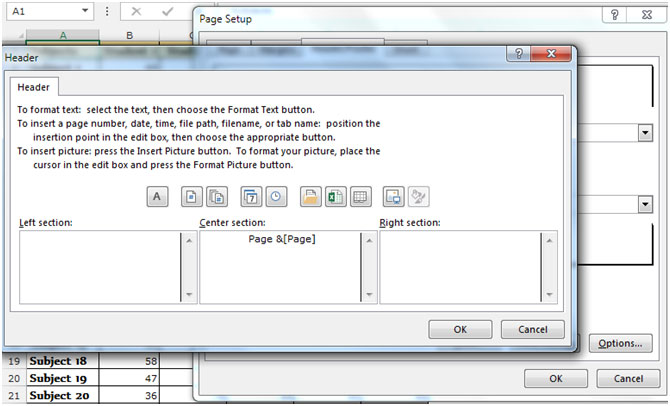The image size is (670, 406).
Task: Confirm Header dialog with OK
Action: click(x=459, y=329)
